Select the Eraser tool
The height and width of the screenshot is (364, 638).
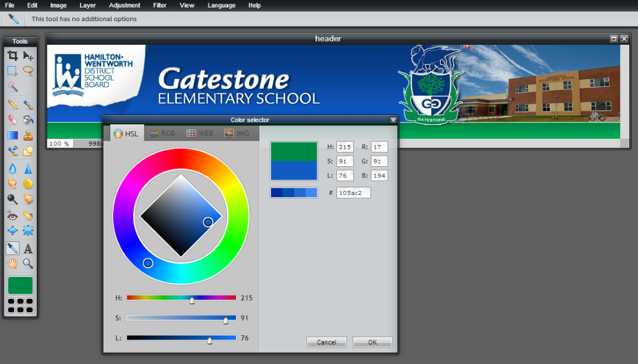(12, 119)
